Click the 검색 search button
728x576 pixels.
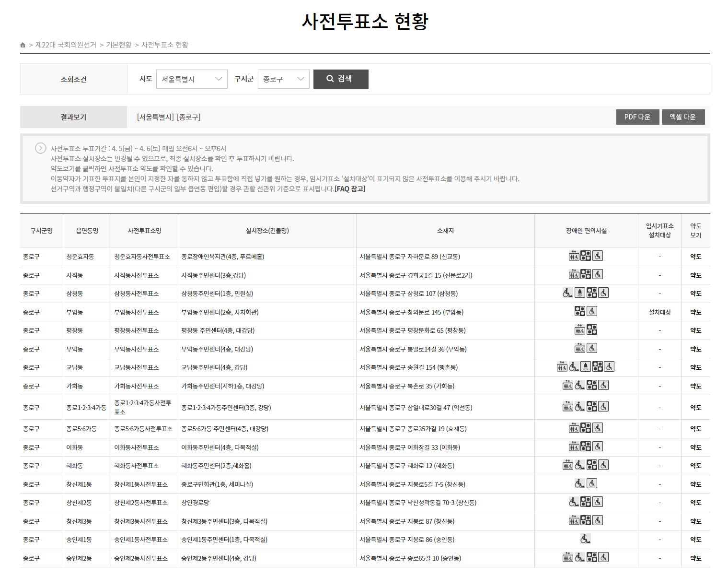point(341,79)
